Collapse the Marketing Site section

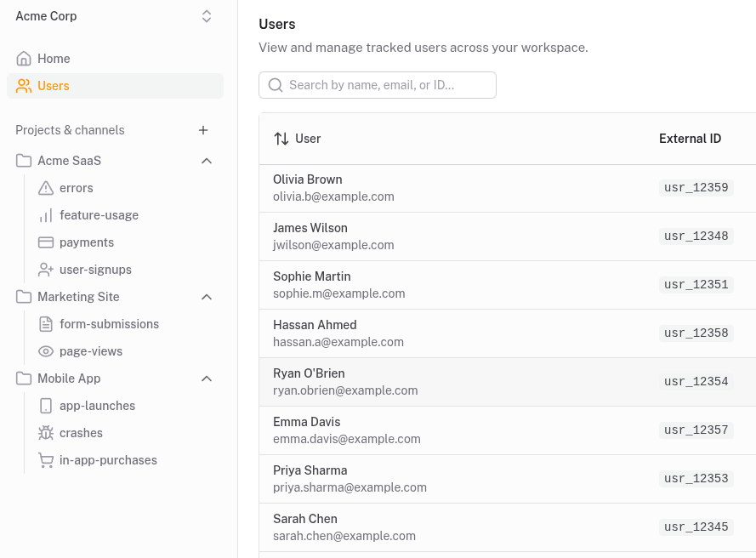point(206,296)
